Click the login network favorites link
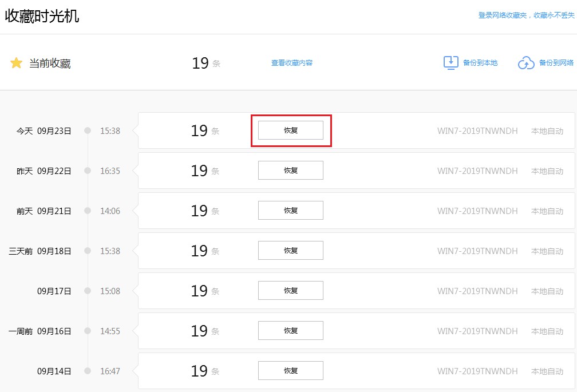The image size is (577, 392). click(x=525, y=15)
